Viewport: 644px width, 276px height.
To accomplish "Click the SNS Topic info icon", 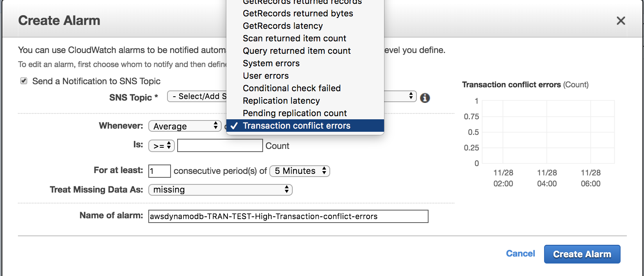I will point(425,98).
